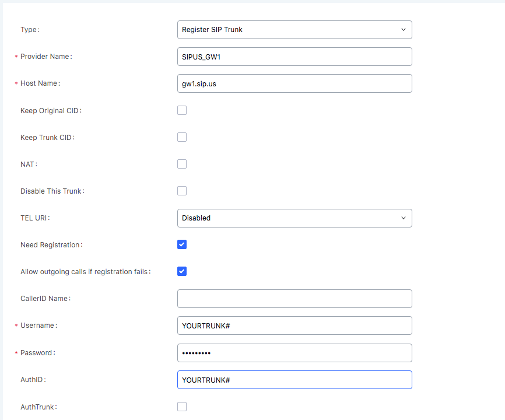Click the chevron arrow of TEL URI dropdown
Viewport: 505px width, 420px height.
point(403,218)
